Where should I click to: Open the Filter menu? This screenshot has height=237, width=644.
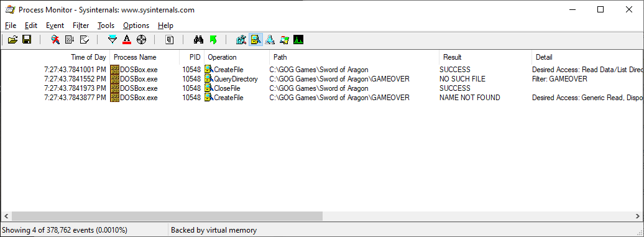81,26
